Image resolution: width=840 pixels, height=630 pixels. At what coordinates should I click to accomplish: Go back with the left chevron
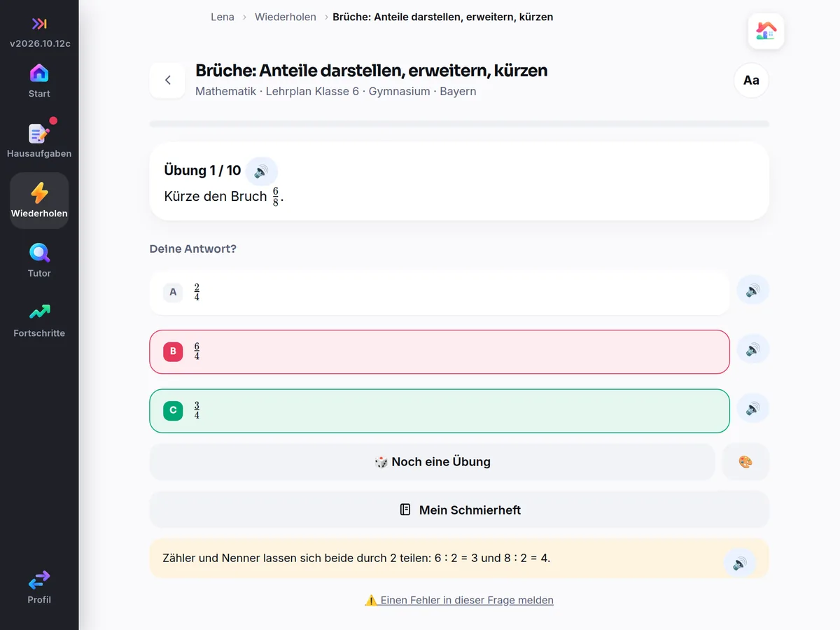pos(167,80)
